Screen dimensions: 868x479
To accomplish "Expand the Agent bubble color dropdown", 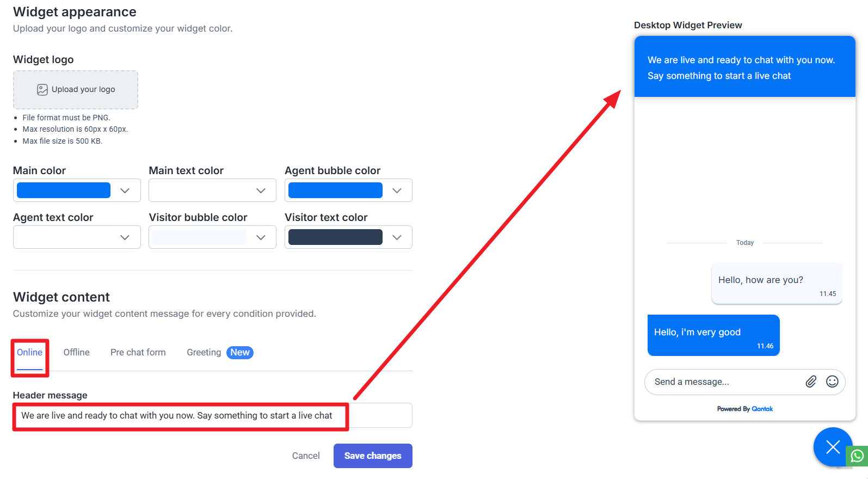I will coord(397,191).
